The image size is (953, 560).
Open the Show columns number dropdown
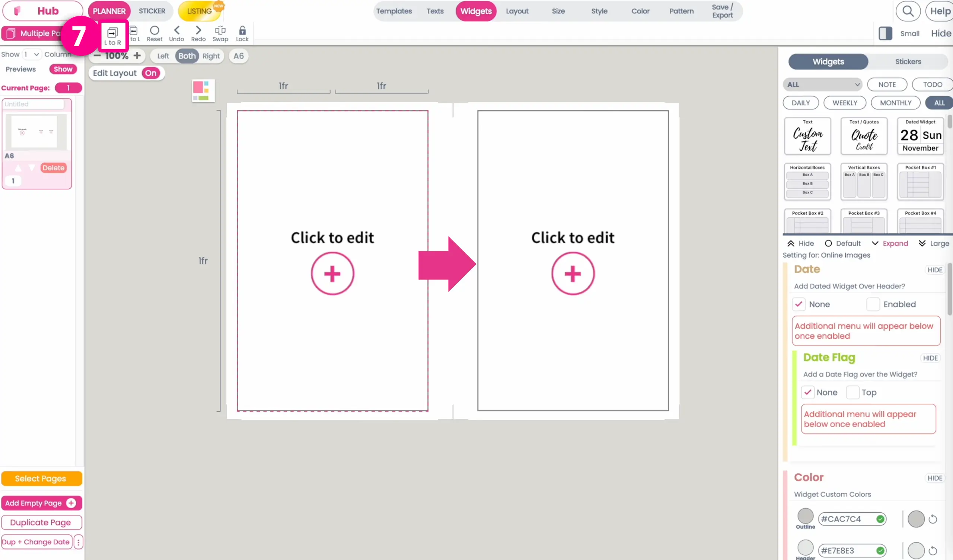31,54
